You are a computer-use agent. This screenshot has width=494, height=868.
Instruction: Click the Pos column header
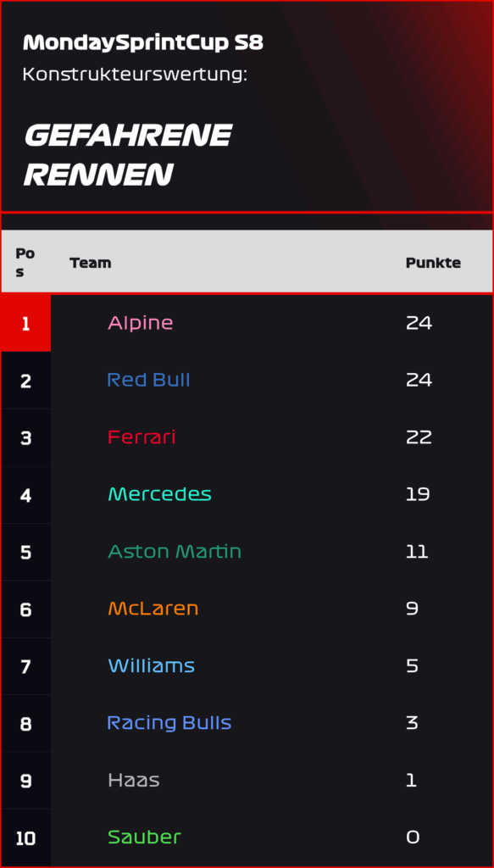point(25,263)
